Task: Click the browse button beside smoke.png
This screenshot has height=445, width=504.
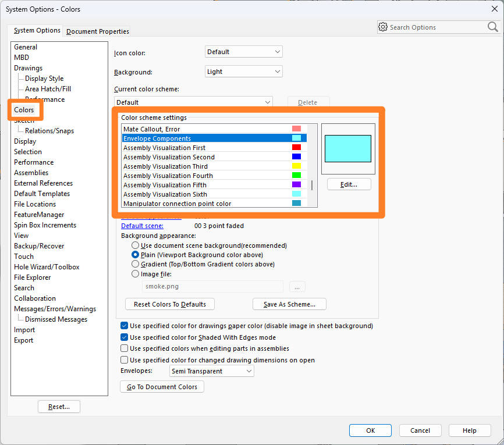Action: pos(297,286)
